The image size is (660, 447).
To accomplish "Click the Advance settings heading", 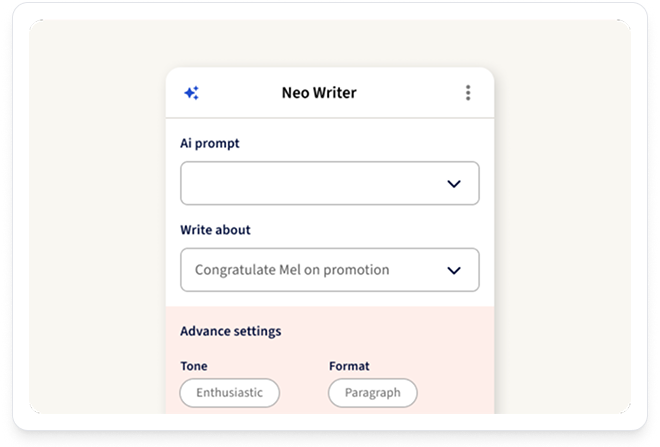I will pos(230,331).
